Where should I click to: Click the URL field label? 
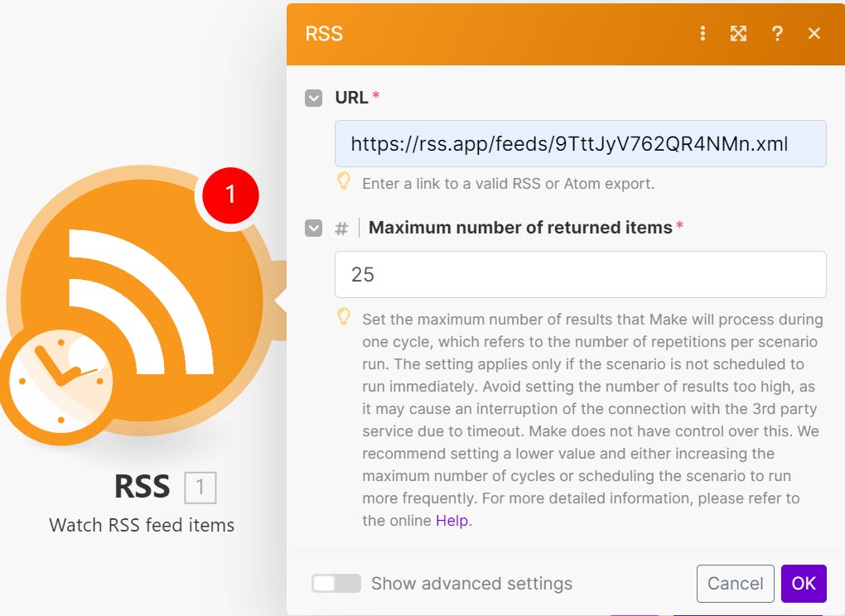(x=351, y=98)
